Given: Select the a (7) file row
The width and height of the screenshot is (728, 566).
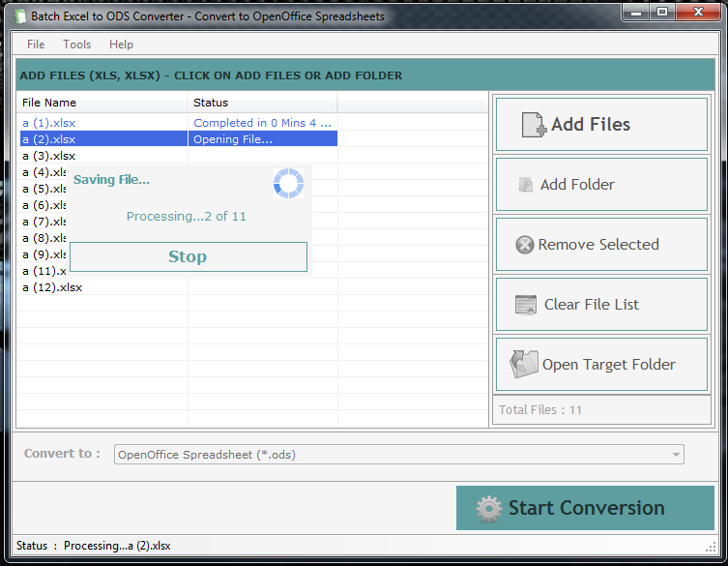Looking at the screenshot, I should (x=44, y=222).
